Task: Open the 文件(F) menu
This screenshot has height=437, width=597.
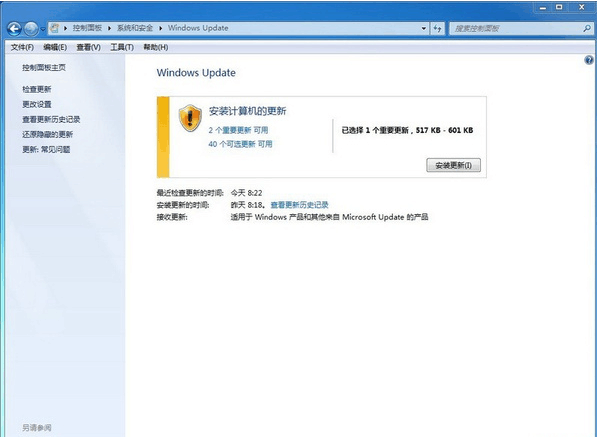Action: [x=22, y=47]
